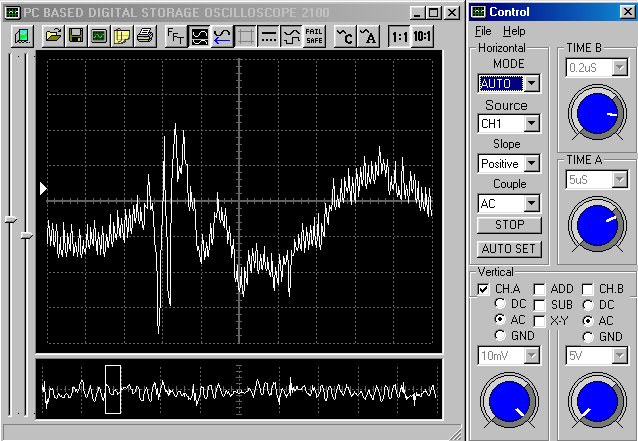
Task: Expand the Slope dropdown showing Positive
Action: click(x=531, y=163)
